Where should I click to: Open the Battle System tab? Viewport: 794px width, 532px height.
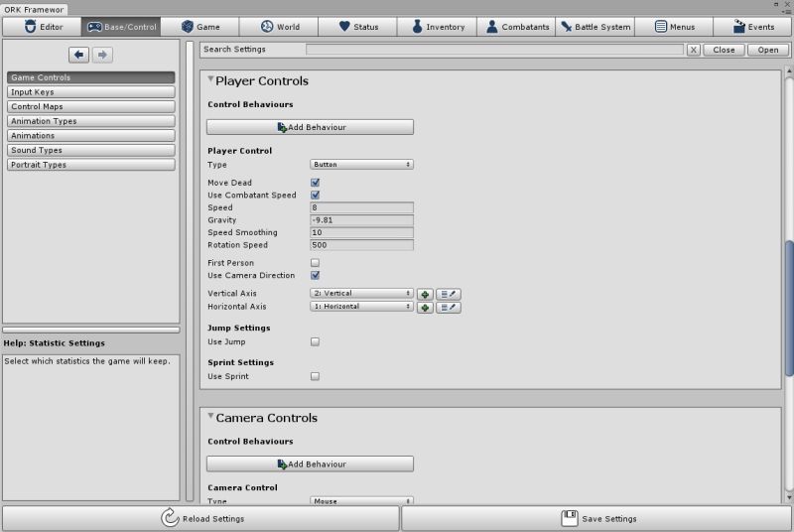(595, 27)
